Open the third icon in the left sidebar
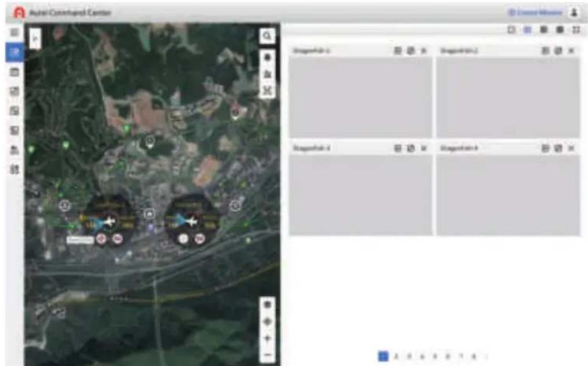 pyautogui.click(x=14, y=72)
